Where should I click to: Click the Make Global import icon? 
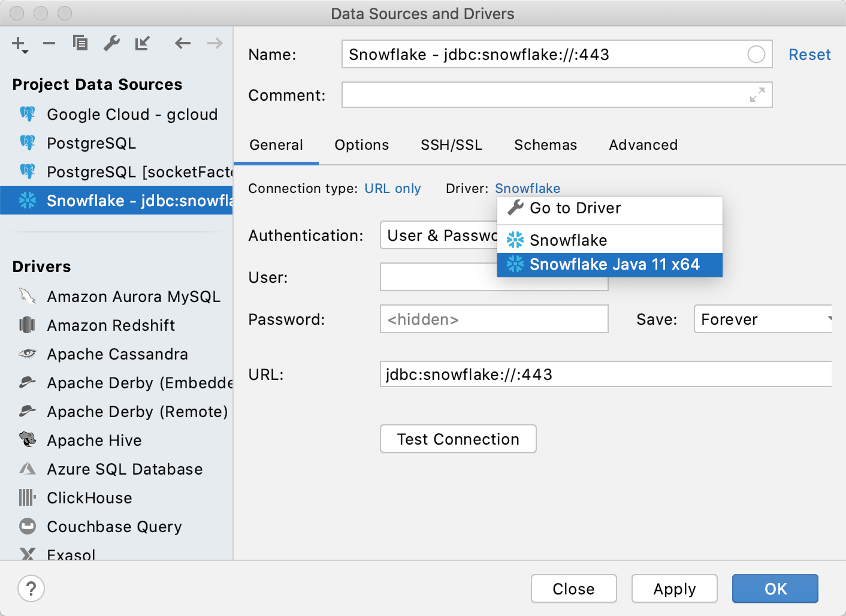(143, 43)
